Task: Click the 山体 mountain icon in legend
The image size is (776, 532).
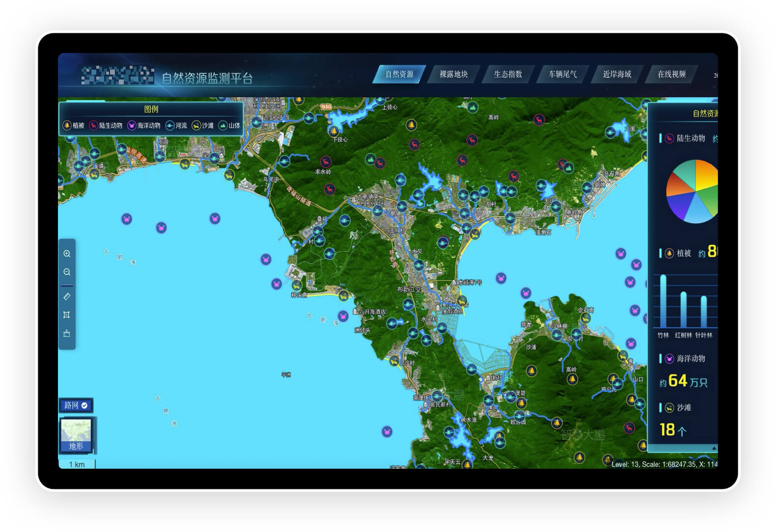Action: tap(223, 126)
